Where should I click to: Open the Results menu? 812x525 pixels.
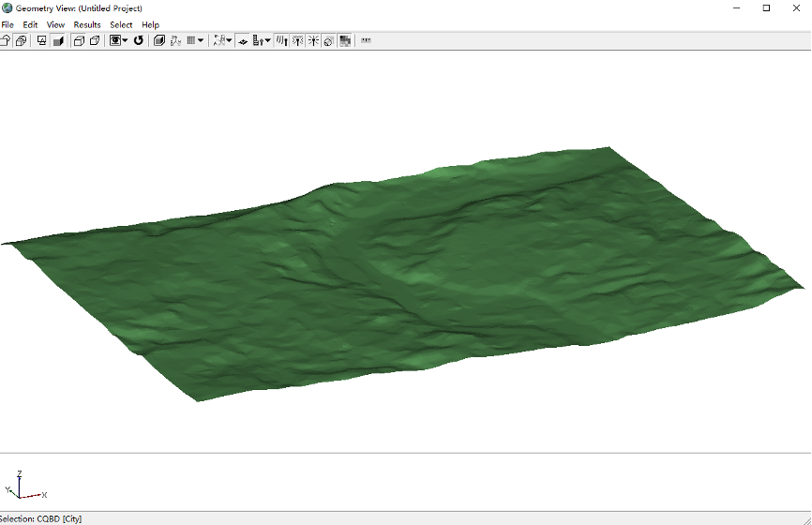point(87,24)
